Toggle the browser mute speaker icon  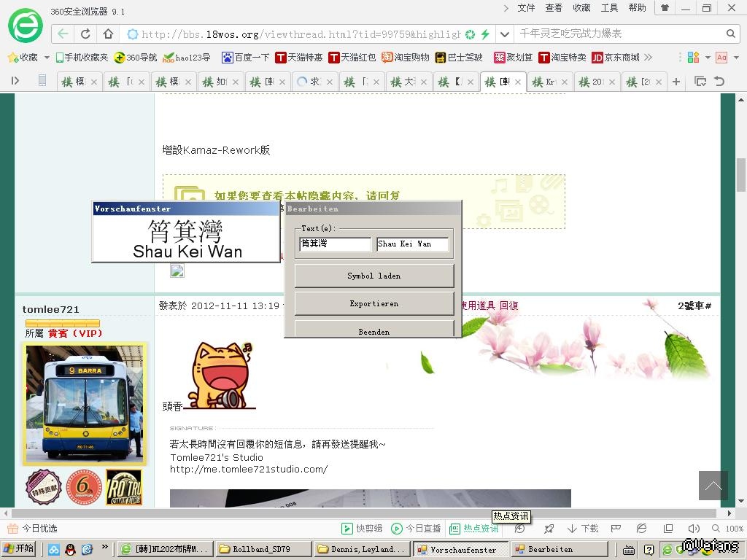(x=693, y=529)
